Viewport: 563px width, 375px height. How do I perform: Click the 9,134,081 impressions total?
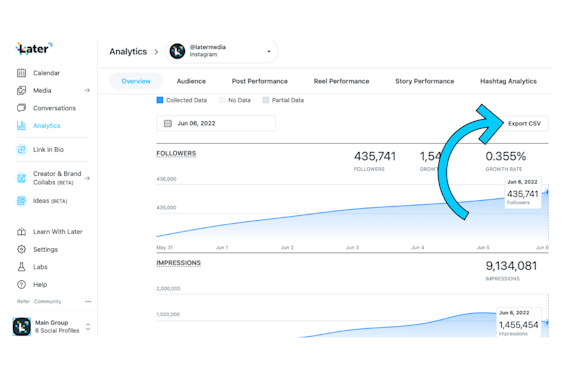tap(511, 266)
